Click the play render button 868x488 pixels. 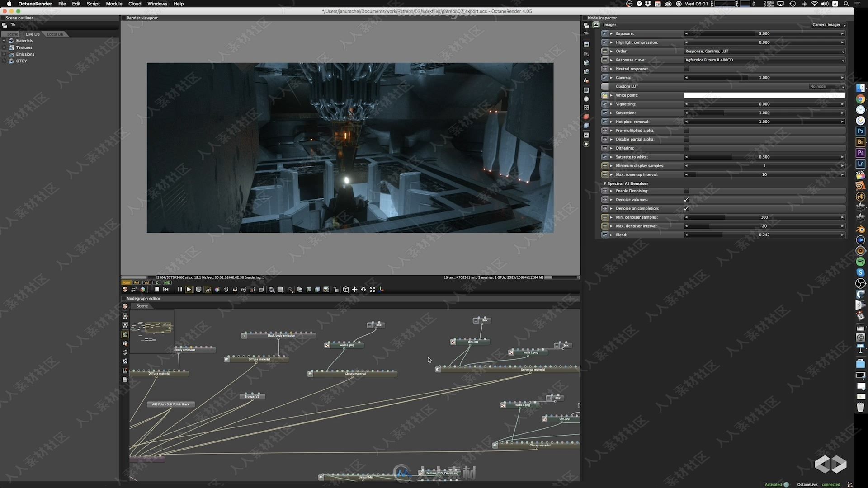tap(189, 290)
